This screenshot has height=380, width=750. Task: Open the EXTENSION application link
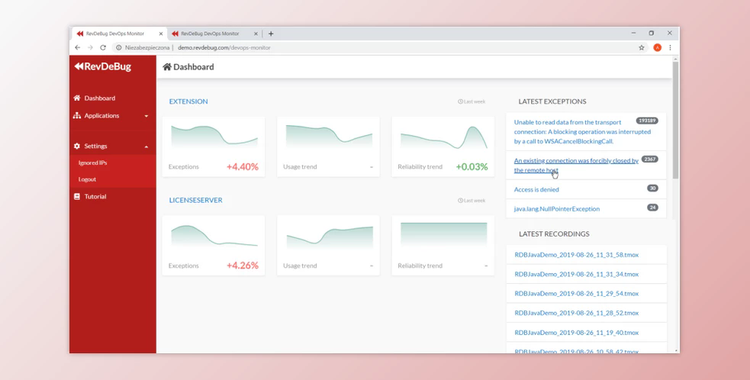pos(188,101)
